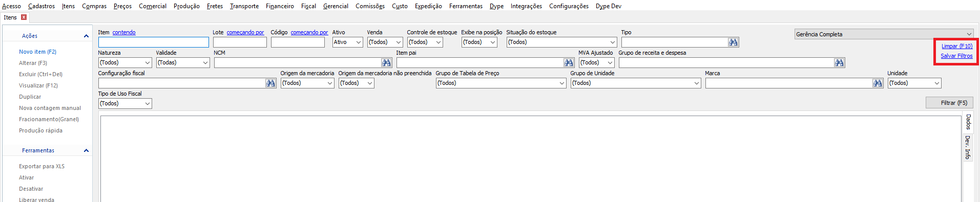Expand Controle de estoque dropdown

point(425,42)
